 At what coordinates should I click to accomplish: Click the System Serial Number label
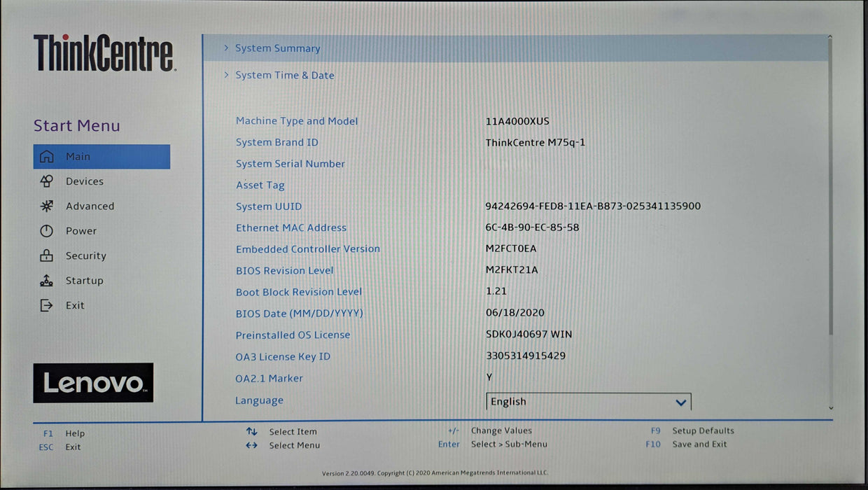click(x=290, y=164)
